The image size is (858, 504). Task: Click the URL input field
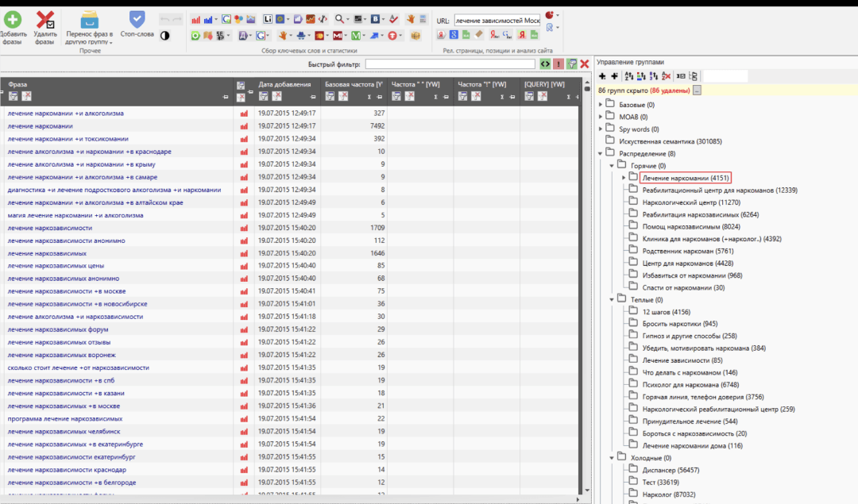coord(497,20)
